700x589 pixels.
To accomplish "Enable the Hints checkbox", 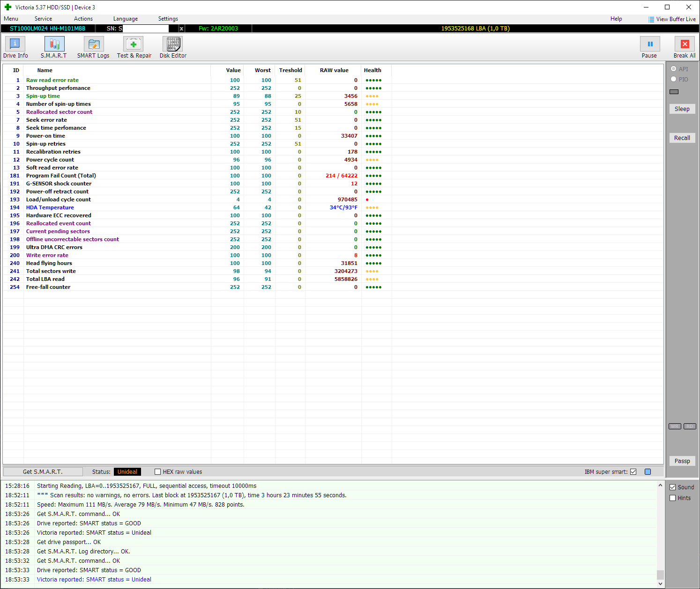I will tap(673, 498).
